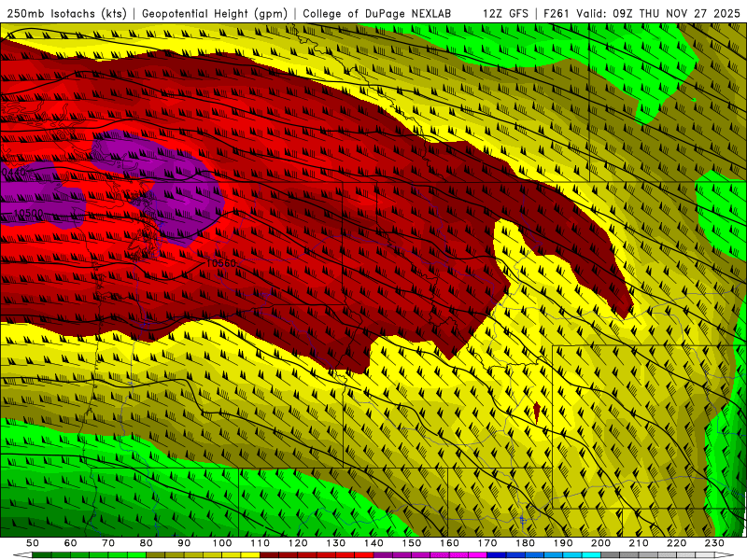Click the color bar left end arrow
This screenshot has height=560, width=747.
point(22,555)
